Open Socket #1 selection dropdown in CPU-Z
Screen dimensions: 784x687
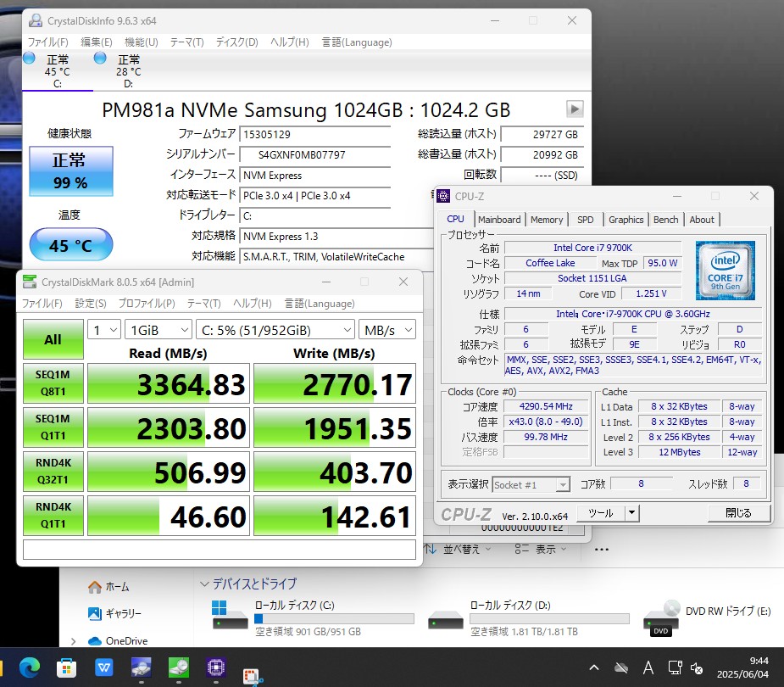point(531,484)
